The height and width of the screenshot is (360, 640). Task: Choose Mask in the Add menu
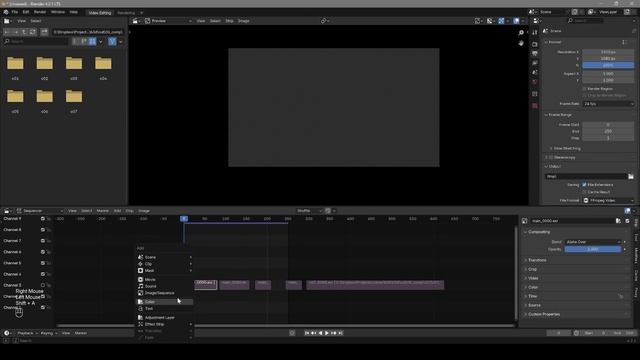[x=164, y=271]
